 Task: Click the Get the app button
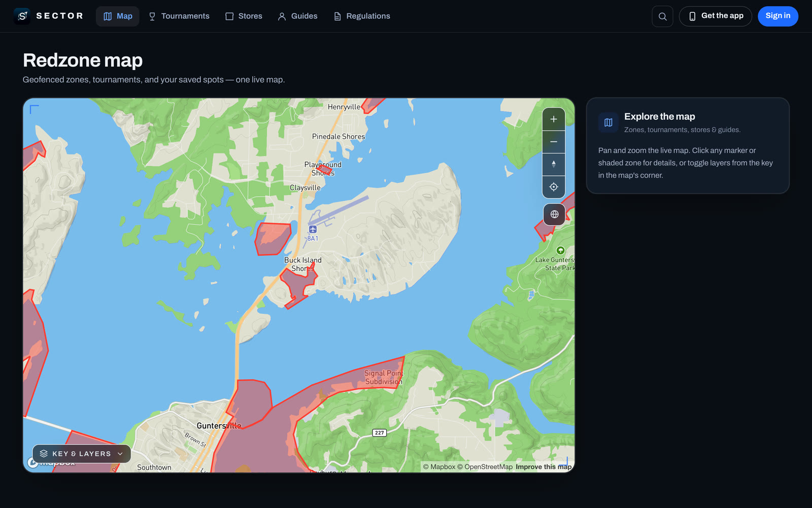(x=716, y=16)
